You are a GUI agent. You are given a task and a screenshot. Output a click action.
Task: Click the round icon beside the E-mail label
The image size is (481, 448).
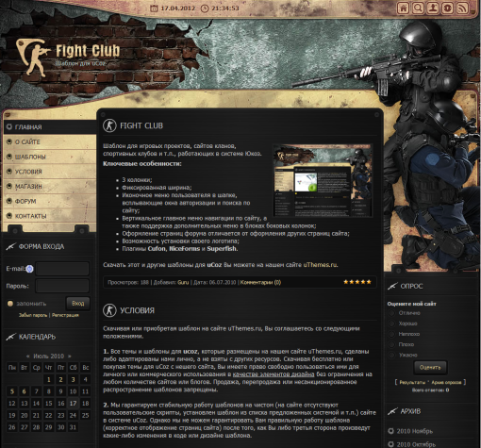point(29,269)
